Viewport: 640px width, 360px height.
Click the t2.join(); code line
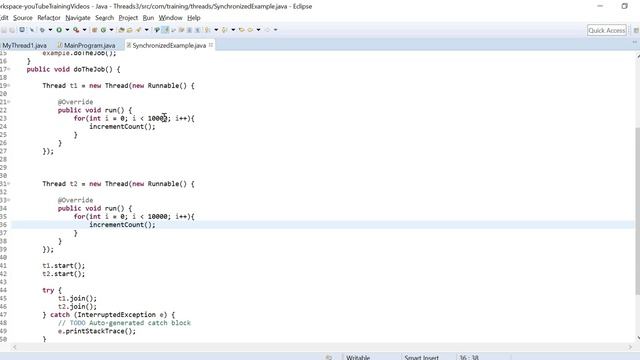pos(77,307)
